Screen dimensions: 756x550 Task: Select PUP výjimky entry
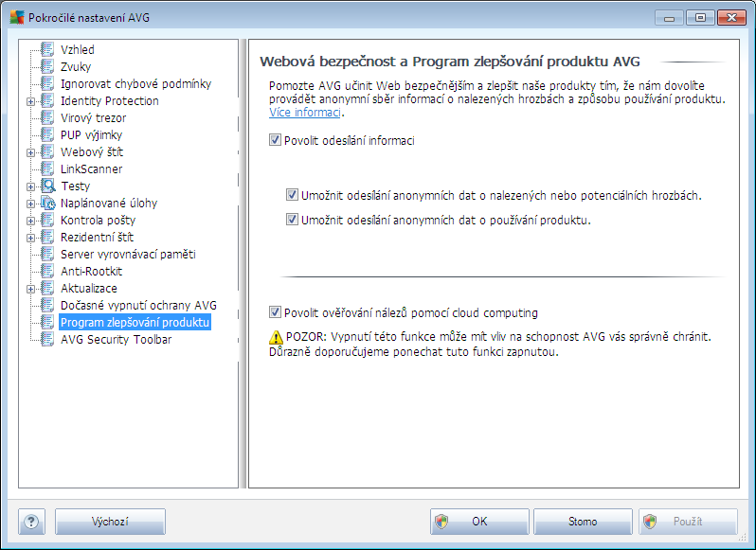click(x=91, y=134)
